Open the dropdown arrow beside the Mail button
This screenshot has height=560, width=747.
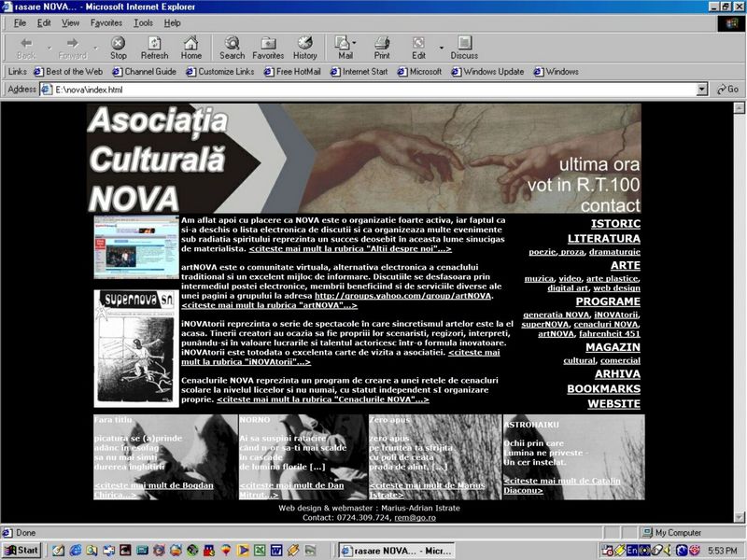(x=362, y=44)
